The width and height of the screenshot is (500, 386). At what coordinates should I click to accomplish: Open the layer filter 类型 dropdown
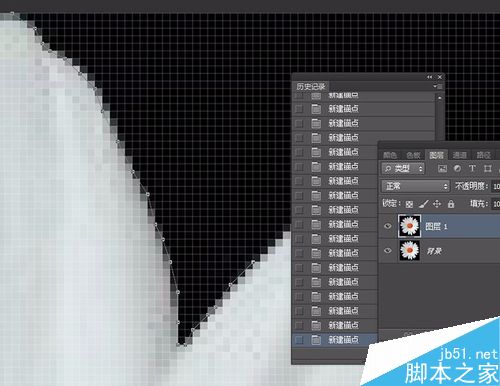point(403,169)
